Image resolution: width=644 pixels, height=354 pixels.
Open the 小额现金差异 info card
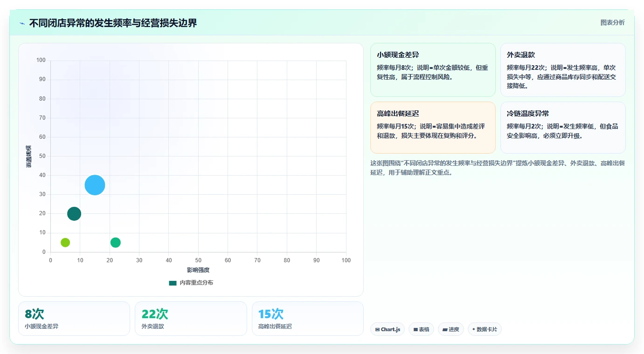coord(433,70)
